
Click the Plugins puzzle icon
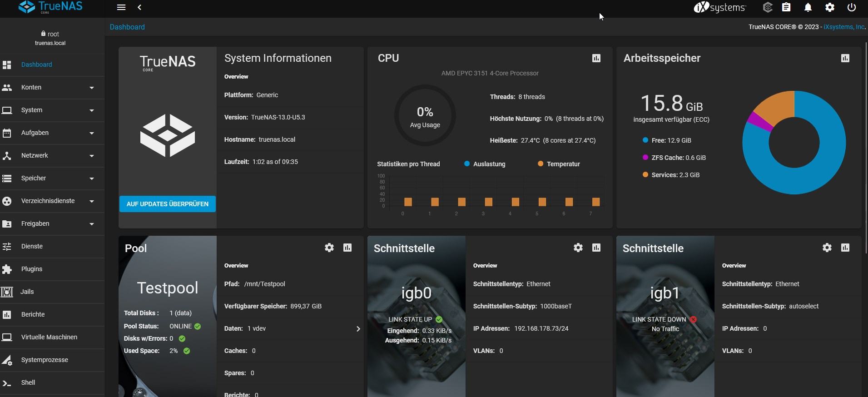pos(7,269)
